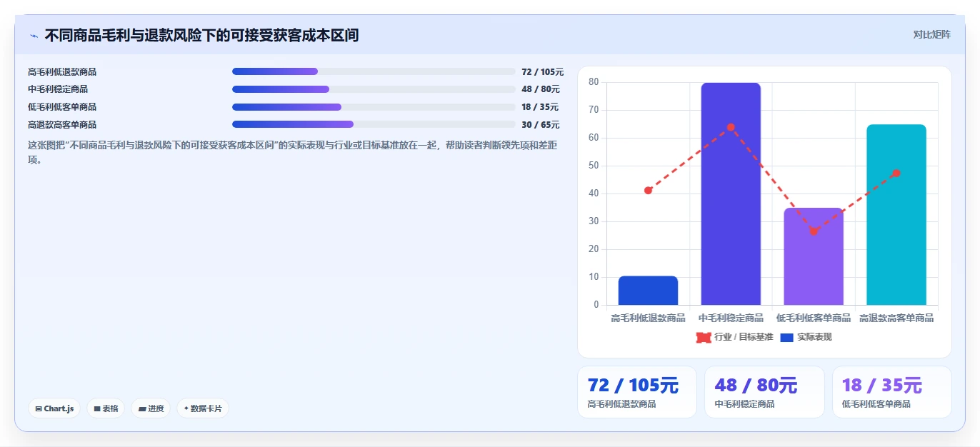This screenshot has width=980, height=447.
Task: Click the 进度 tag chip
Action: click(x=151, y=408)
